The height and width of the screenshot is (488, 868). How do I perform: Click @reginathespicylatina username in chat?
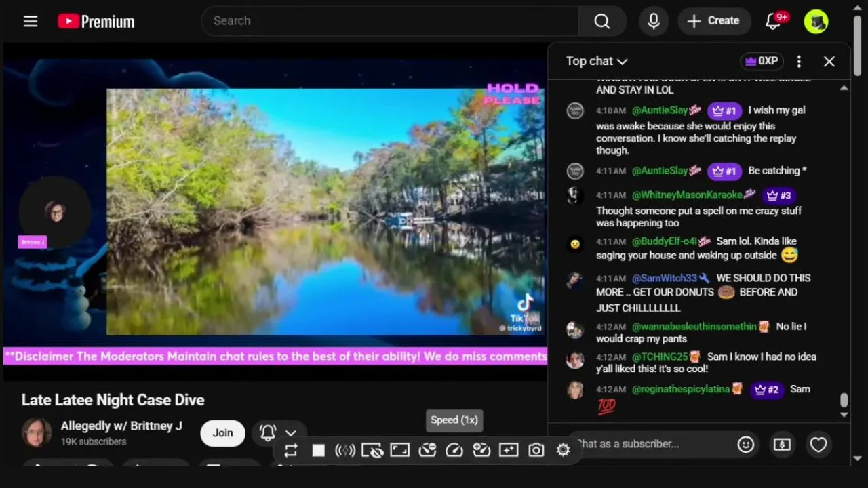[681, 390]
